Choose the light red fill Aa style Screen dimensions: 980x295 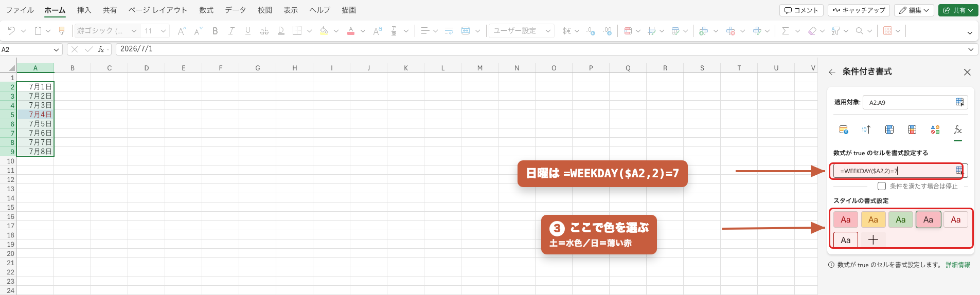846,219
